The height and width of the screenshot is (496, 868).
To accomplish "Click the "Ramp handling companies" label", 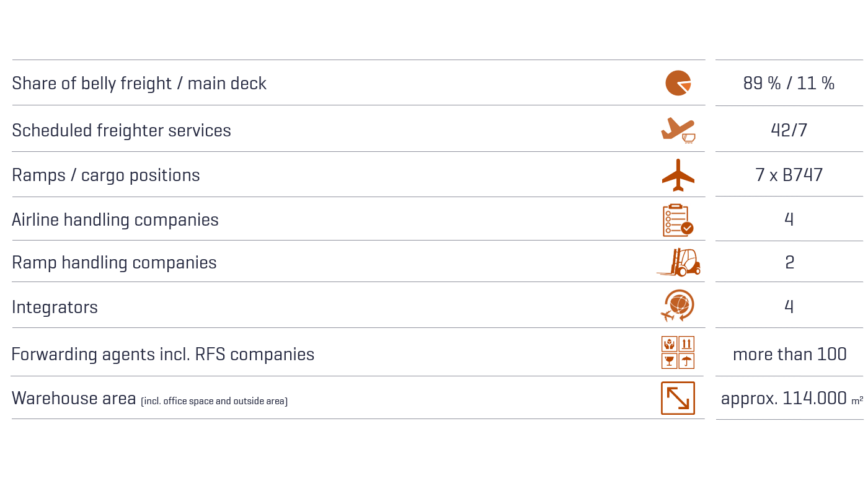I will click(x=114, y=263).
